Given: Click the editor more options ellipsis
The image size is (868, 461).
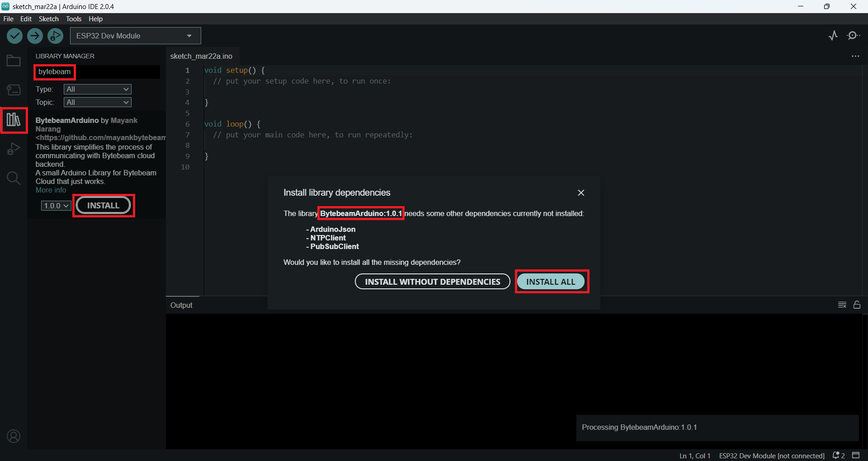Looking at the screenshot, I should coord(855,56).
